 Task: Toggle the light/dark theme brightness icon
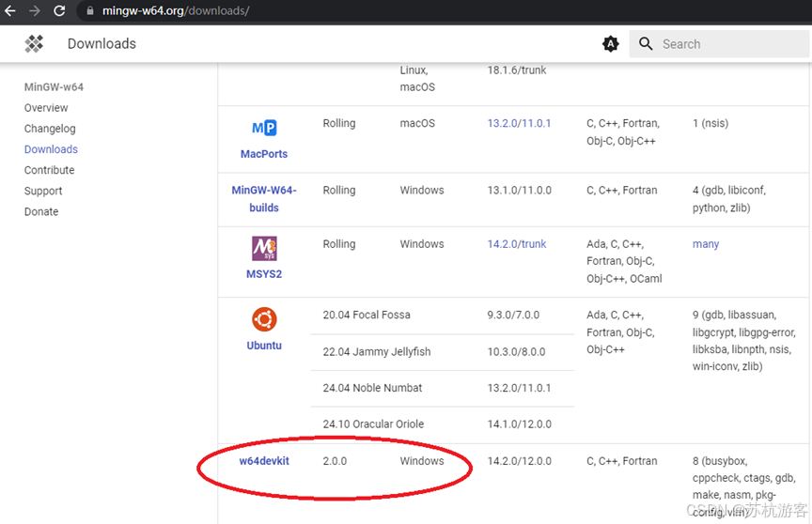611,44
